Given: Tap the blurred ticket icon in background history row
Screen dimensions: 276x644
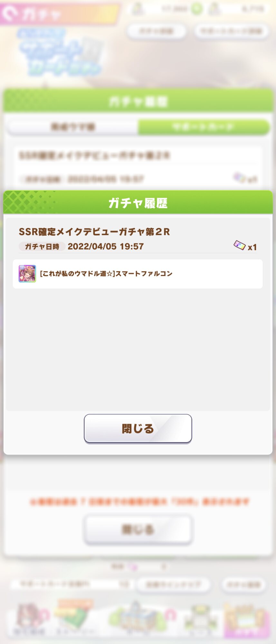Looking at the screenshot, I should pos(240,177).
